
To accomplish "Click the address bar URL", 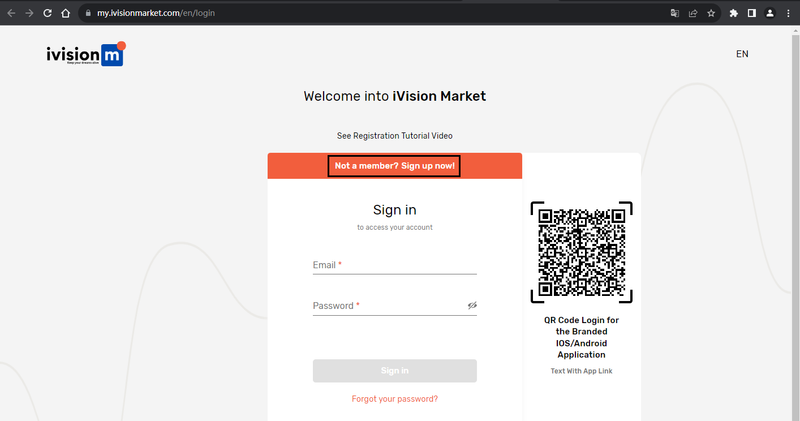I will click(x=156, y=13).
